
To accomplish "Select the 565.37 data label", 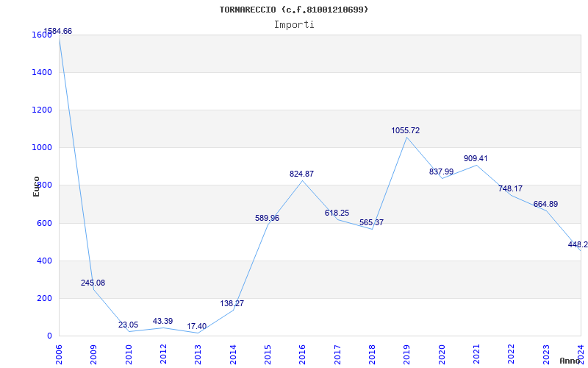I will (371, 222).
